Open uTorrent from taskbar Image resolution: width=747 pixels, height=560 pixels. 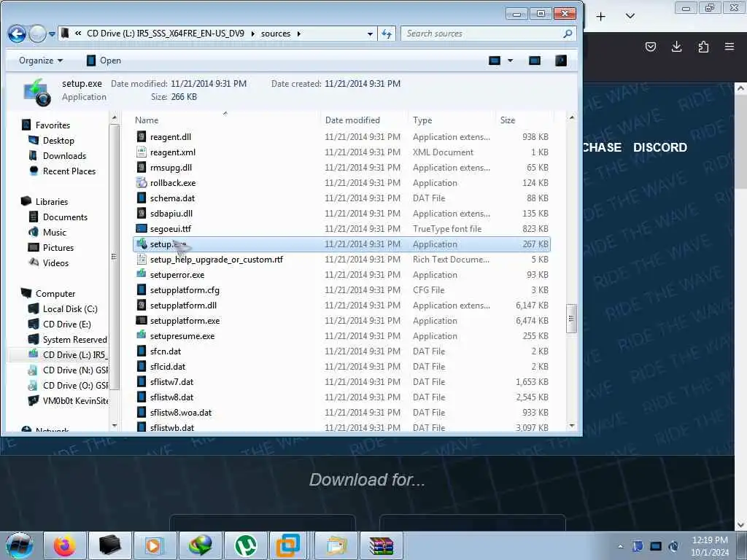coord(245,545)
